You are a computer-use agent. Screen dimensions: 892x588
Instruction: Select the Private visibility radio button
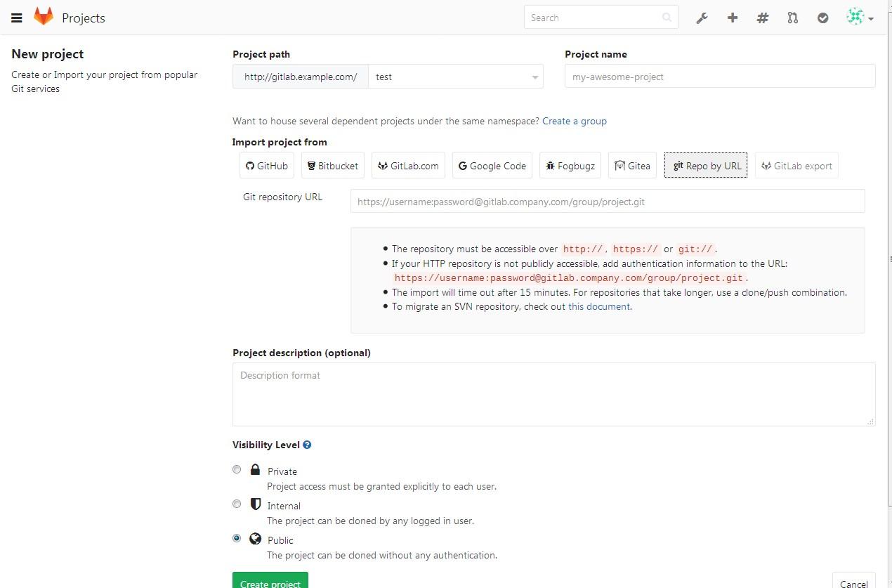(x=237, y=469)
